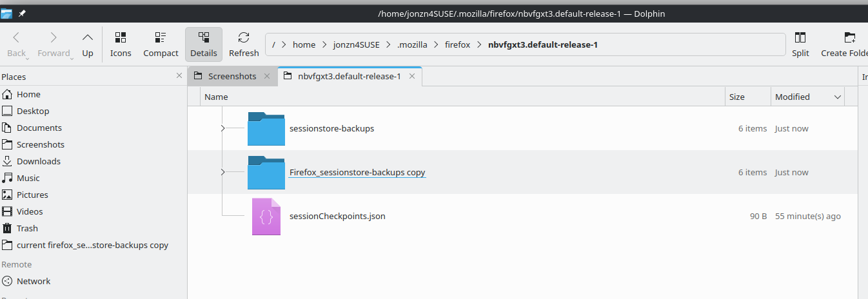Click nbvfgxt3.default-release-1 breadcrumb segment

[x=543, y=44]
